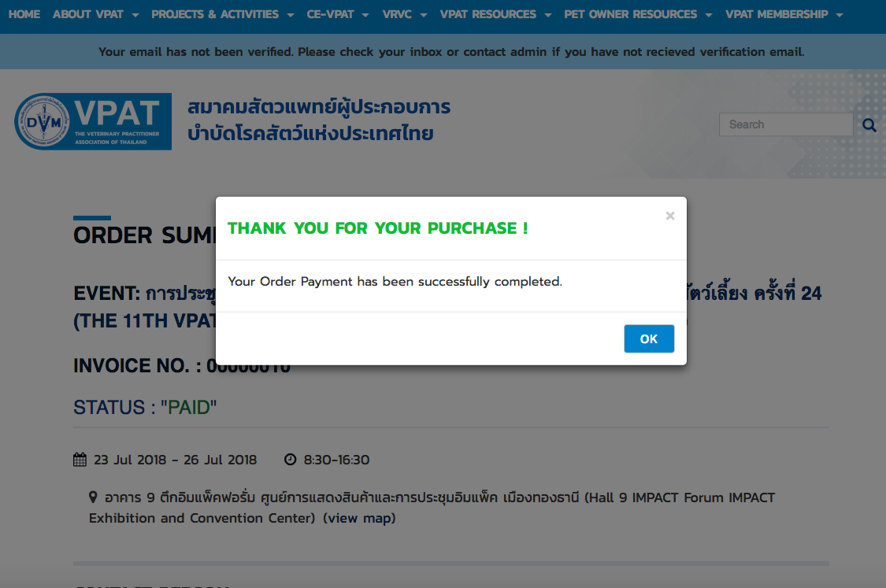Click the calendar icon beside event dates

coord(80,460)
